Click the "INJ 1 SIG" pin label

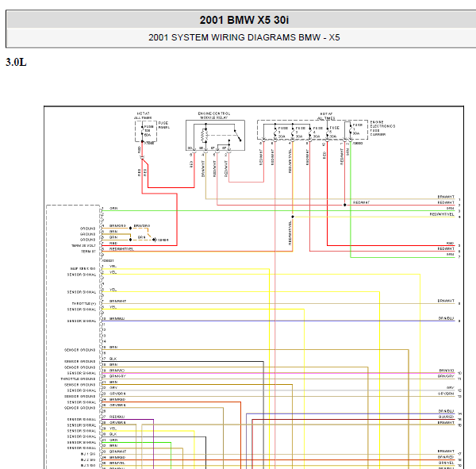point(88,454)
